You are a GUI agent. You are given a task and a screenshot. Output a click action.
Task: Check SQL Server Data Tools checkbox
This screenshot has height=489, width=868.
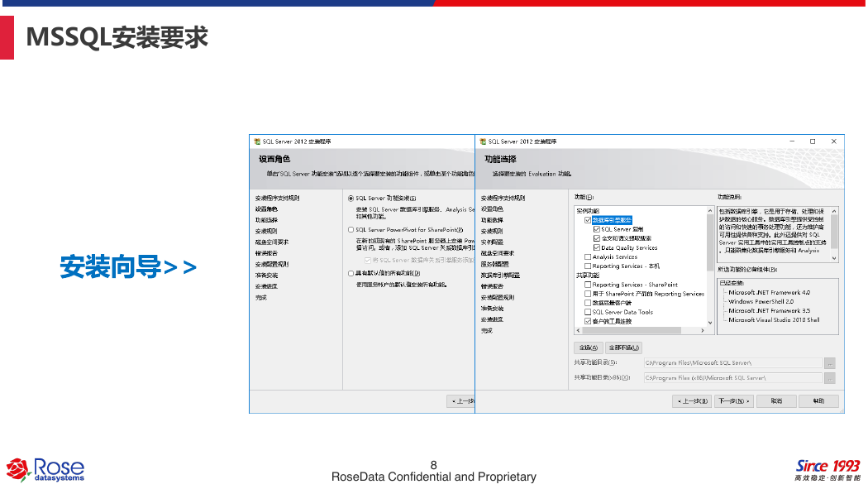point(588,312)
